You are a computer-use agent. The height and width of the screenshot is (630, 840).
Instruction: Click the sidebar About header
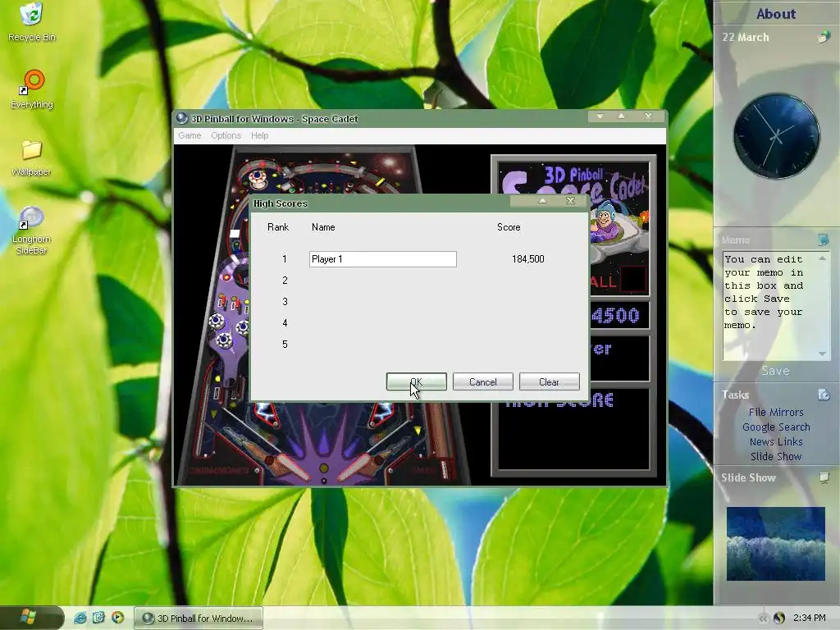tap(776, 14)
